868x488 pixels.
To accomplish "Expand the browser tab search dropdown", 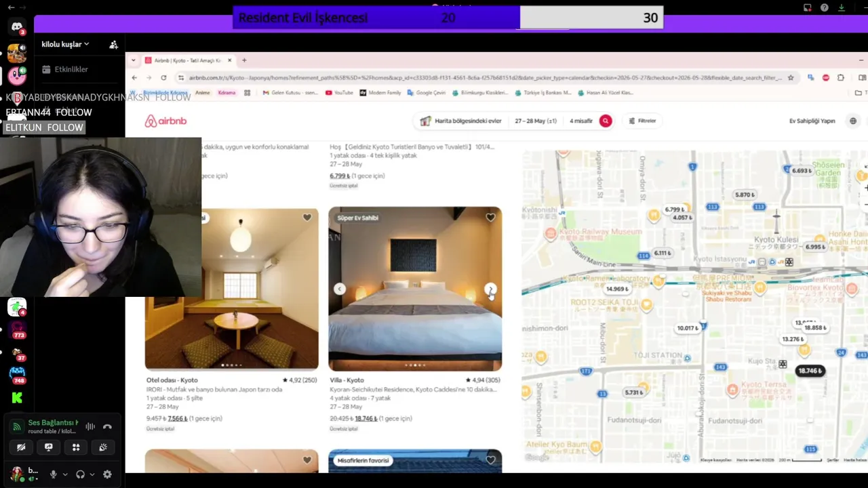I will click(x=133, y=60).
